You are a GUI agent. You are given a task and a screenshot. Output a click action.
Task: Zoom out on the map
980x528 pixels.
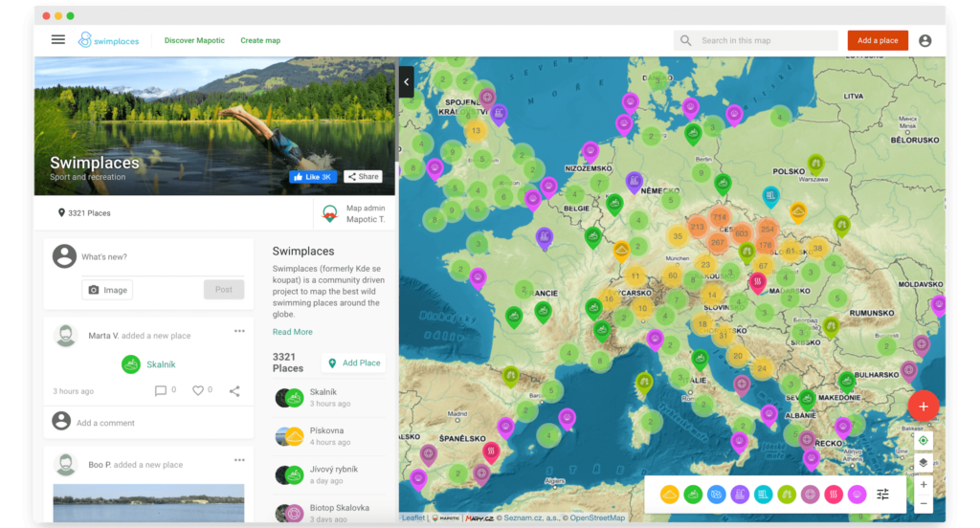click(x=924, y=504)
